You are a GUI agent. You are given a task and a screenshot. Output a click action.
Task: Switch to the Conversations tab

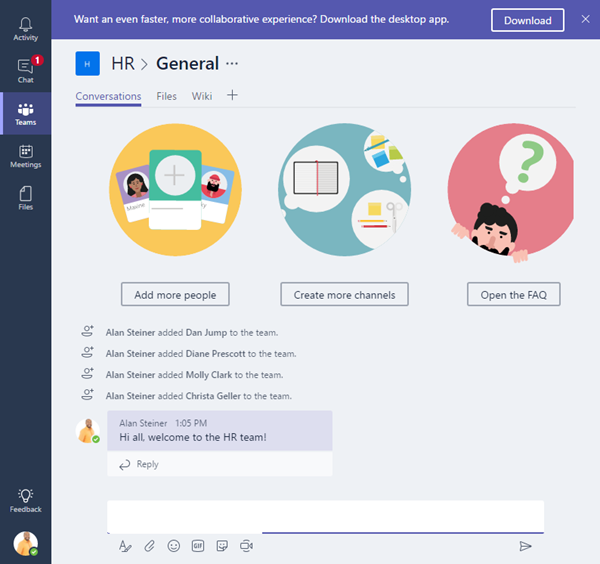click(108, 96)
